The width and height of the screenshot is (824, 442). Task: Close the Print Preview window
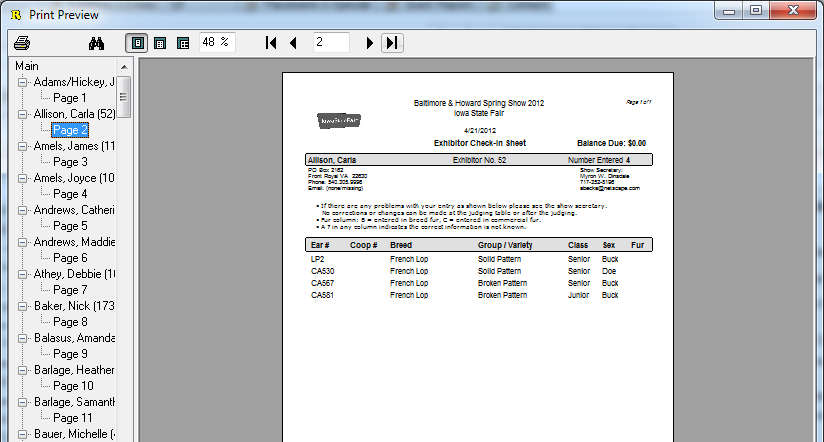(x=794, y=11)
